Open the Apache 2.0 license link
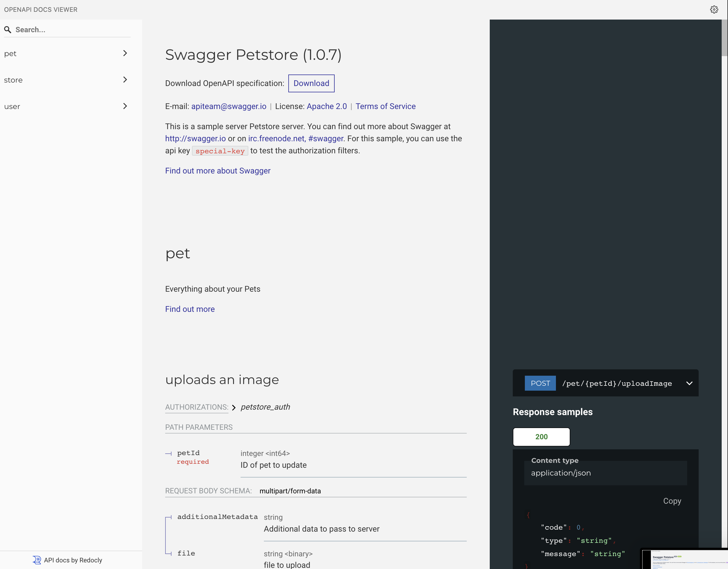Viewport: 728px width, 569px height. click(x=326, y=106)
